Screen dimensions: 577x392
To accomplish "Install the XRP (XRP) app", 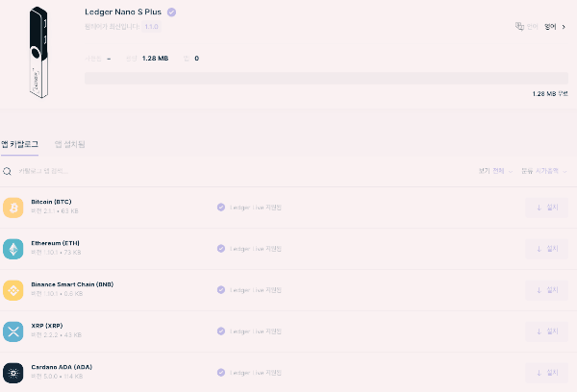I will coord(547,331).
